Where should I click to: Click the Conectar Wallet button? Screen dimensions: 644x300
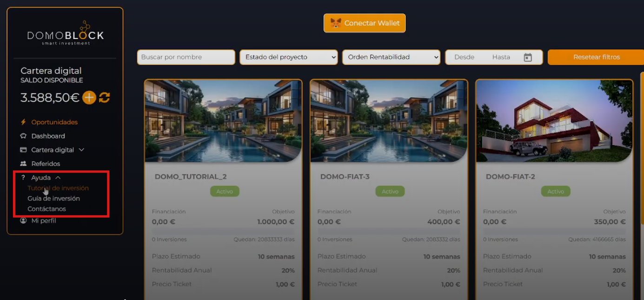click(x=365, y=23)
